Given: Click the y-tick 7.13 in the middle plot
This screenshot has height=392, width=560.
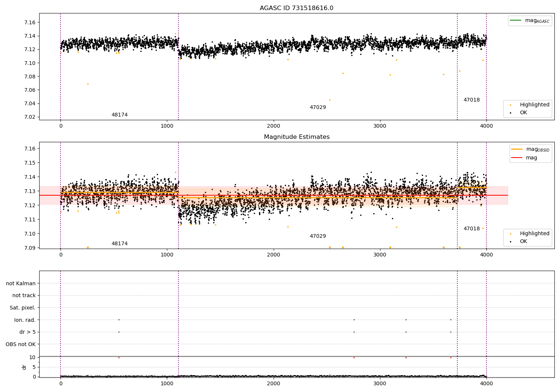Looking at the screenshot, I should click(29, 191).
